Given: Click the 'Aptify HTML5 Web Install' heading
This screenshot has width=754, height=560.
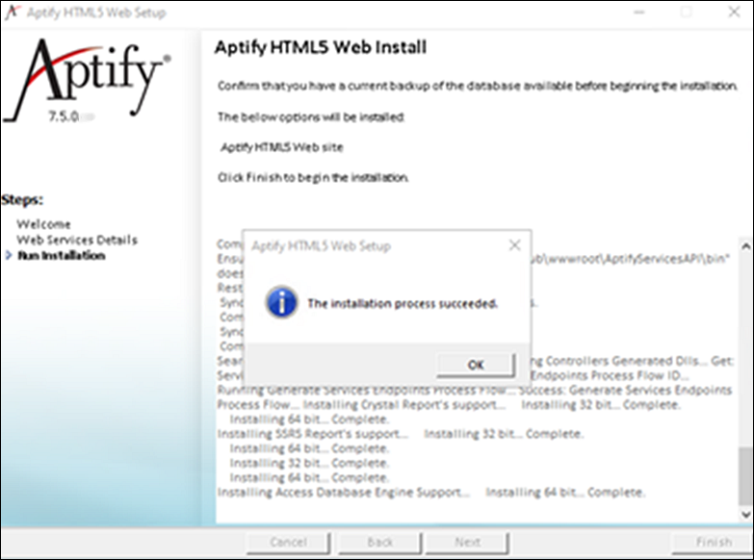Looking at the screenshot, I should 321,47.
